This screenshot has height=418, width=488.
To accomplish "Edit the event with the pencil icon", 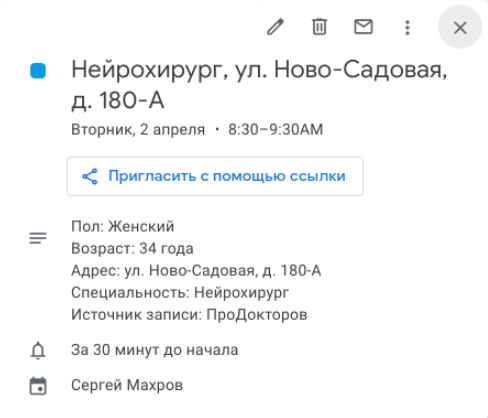I will (x=275, y=27).
